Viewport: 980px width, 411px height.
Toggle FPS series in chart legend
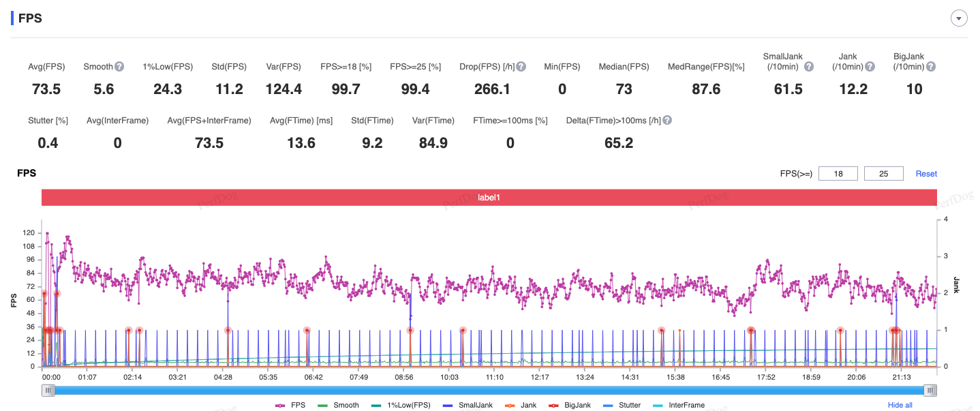pos(291,405)
